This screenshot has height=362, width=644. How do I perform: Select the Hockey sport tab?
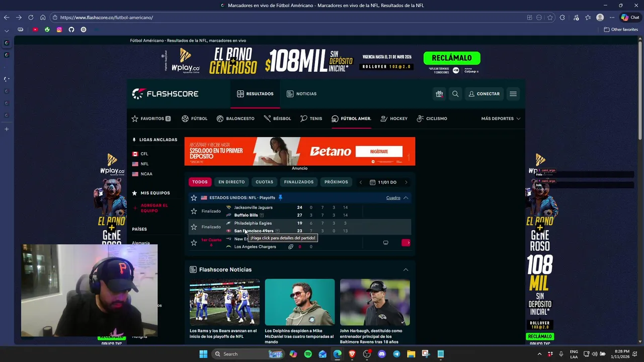tap(394, 119)
